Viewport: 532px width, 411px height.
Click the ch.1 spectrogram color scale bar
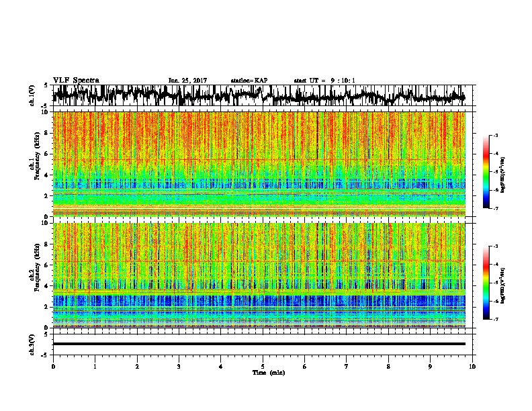pyautogui.click(x=486, y=172)
